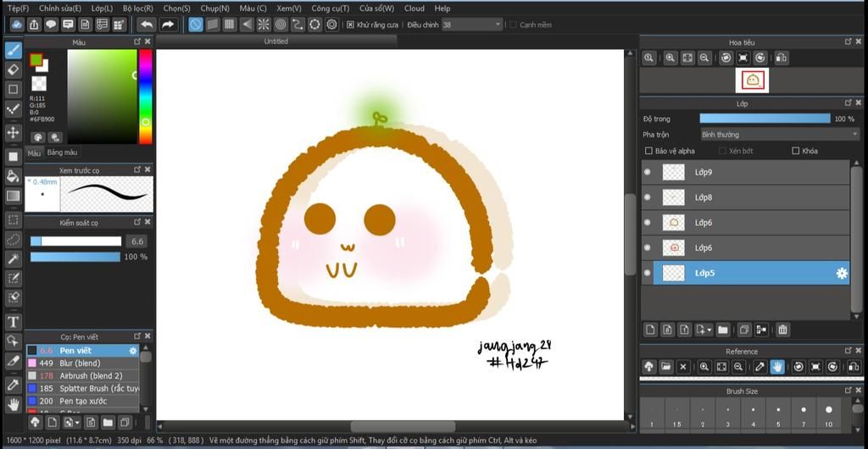The image size is (868, 449).
Task: Select the Bucket fill tool
Action: pyautogui.click(x=14, y=176)
